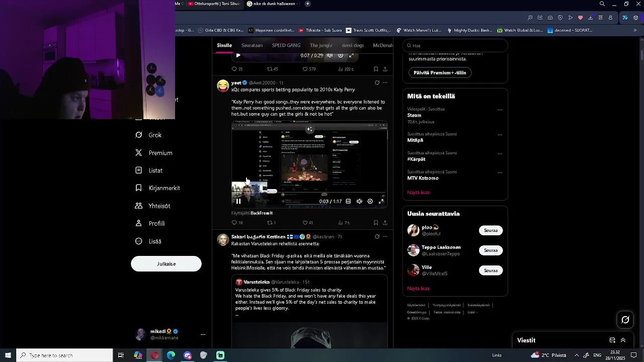Play the top video
This screenshot has height=362, width=644.
[238, 55]
